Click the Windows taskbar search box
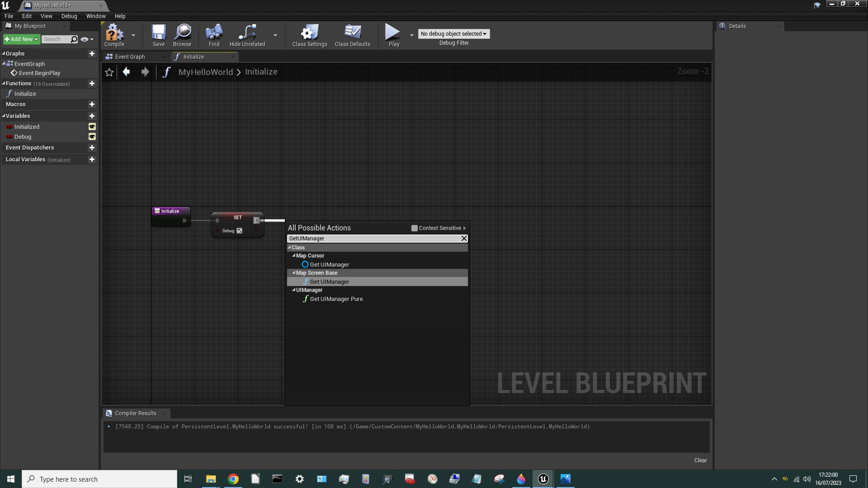 [x=99, y=479]
